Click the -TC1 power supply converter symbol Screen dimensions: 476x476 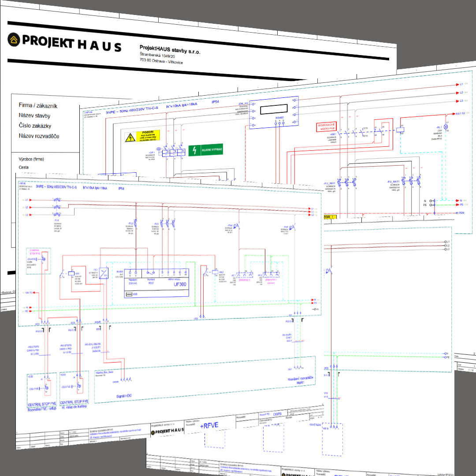tap(104, 273)
